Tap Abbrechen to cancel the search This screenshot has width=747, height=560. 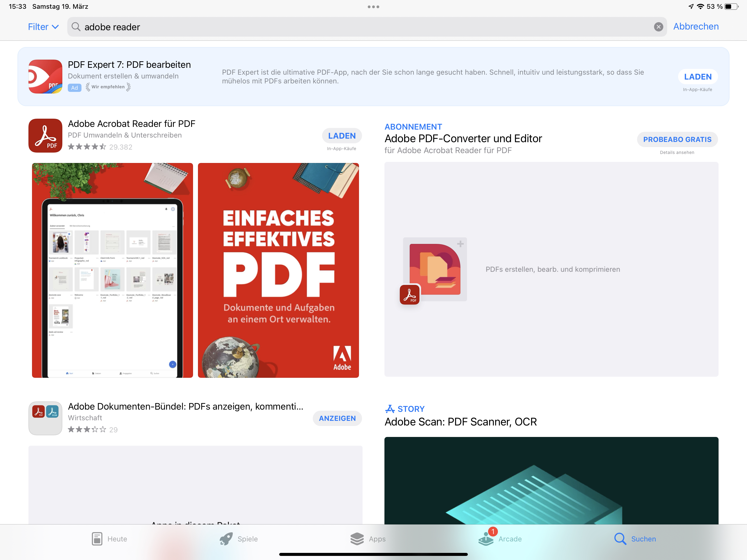click(696, 27)
